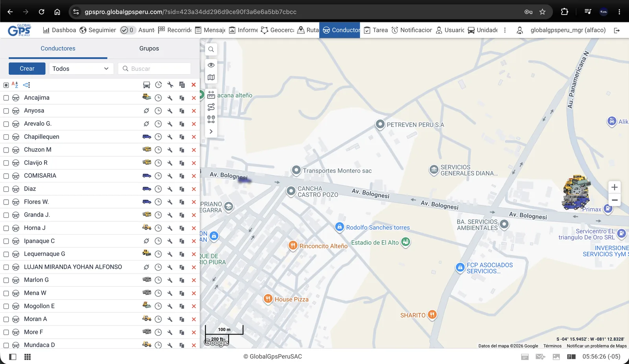Open bindings history for Ancajima
The height and width of the screenshot is (364, 629).
pos(158,98)
